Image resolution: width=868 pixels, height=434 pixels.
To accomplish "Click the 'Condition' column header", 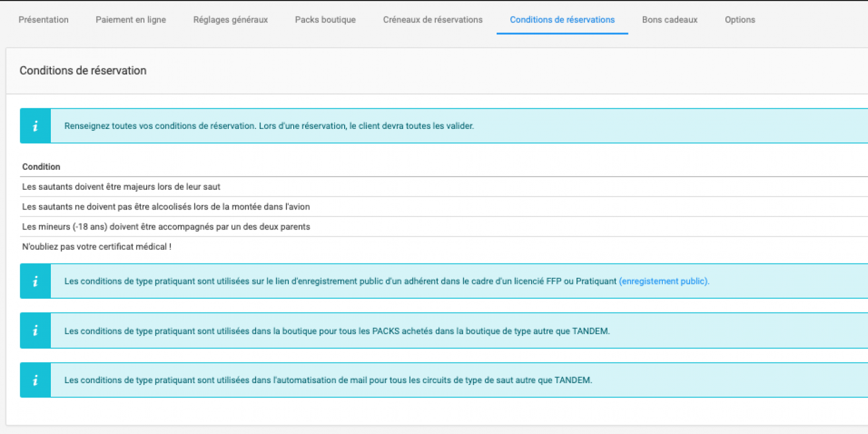I will [42, 167].
